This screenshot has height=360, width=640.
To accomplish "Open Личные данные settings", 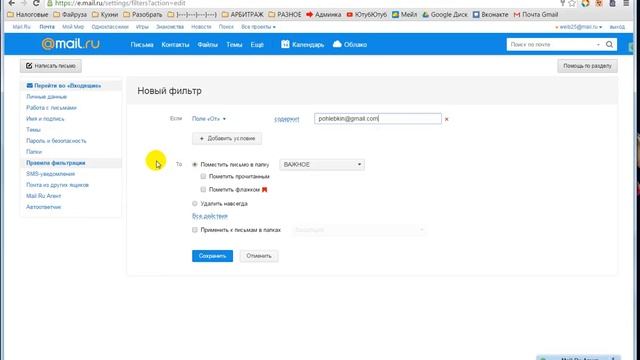I will (47, 97).
